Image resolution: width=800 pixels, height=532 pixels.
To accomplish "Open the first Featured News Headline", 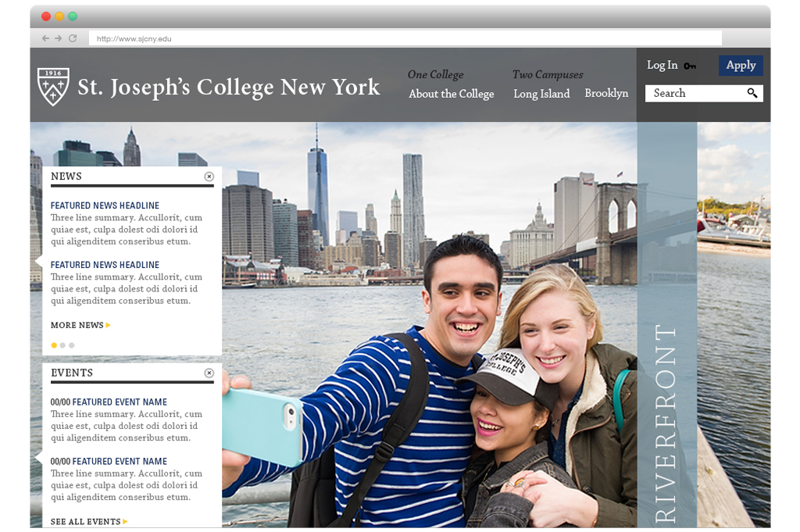I will coord(105,205).
